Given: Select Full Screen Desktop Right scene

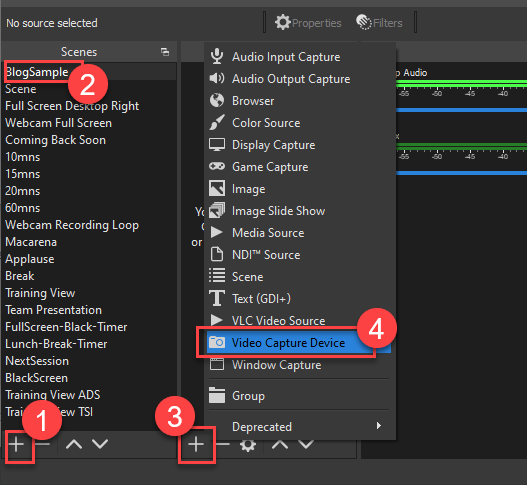Looking at the screenshot, I should 89,106.
